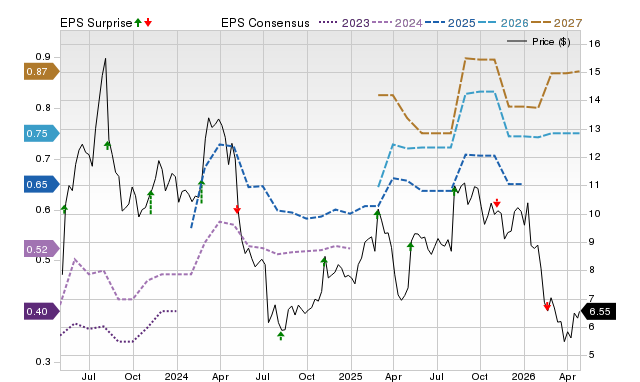Click the 16 label on the right price axis

595,44
